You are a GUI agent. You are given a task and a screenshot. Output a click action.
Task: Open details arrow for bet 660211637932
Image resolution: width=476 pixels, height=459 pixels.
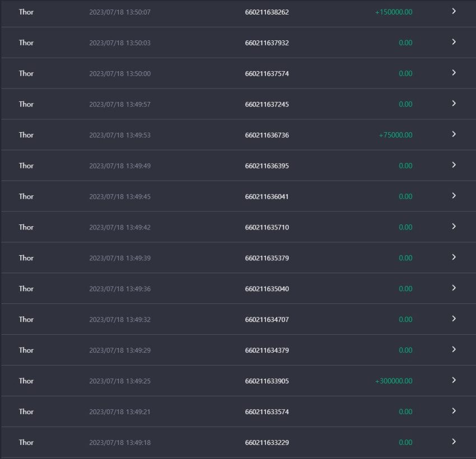coord(454,42)
